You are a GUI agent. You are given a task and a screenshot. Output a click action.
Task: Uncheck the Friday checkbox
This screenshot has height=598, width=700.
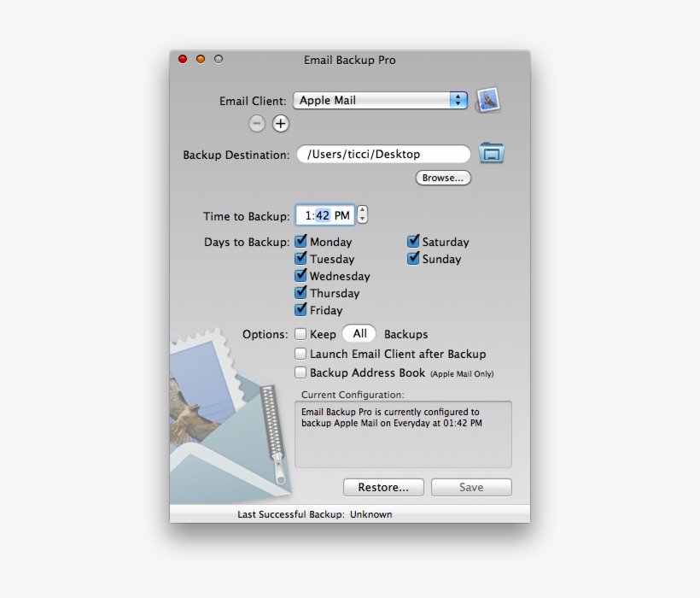coord(300,309)
